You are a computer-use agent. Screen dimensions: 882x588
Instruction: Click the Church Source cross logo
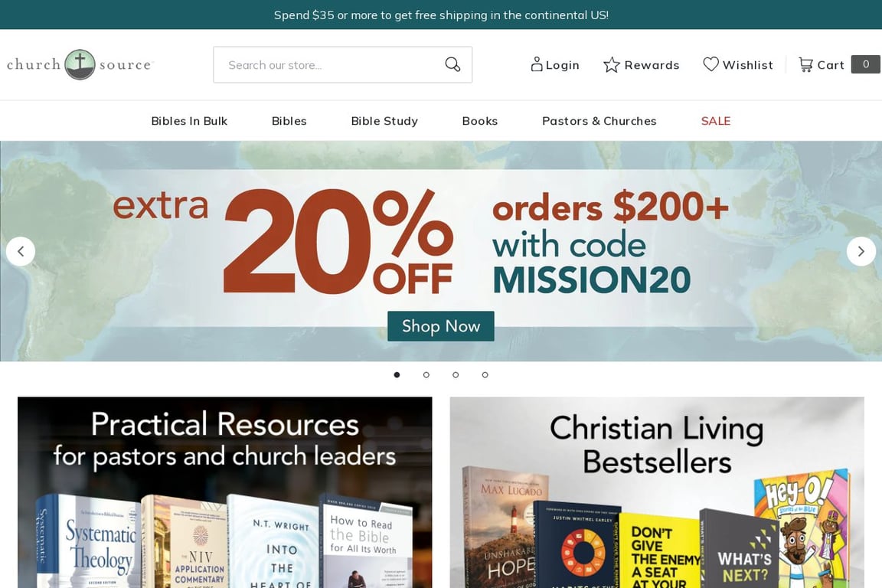(x=80, y=64)
